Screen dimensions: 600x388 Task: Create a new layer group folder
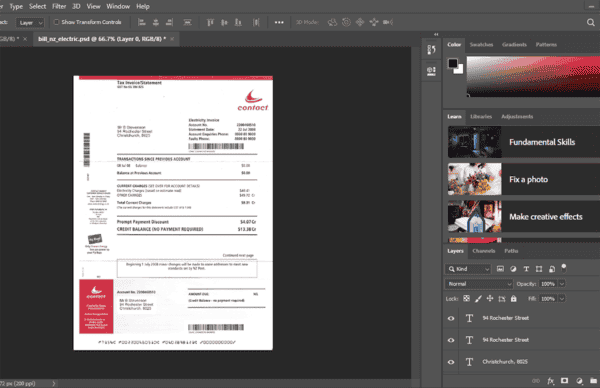click(593, 381)
